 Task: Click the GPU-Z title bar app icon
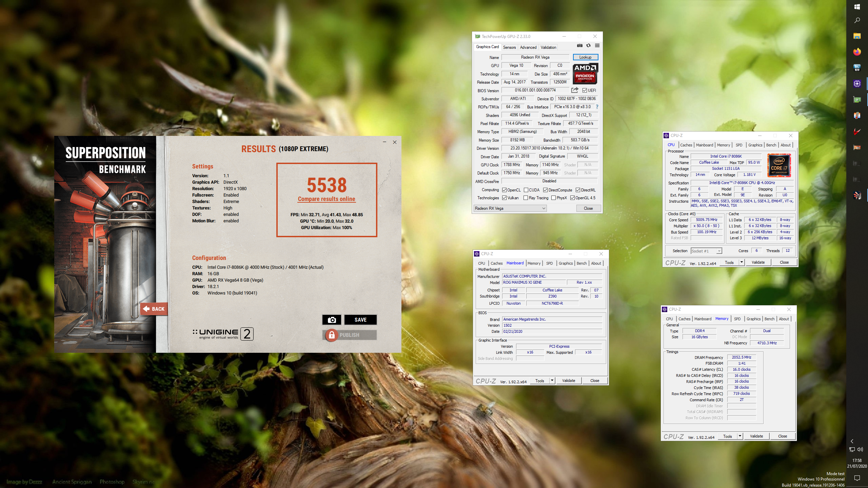pyautogui.click(x=477, y=37)
